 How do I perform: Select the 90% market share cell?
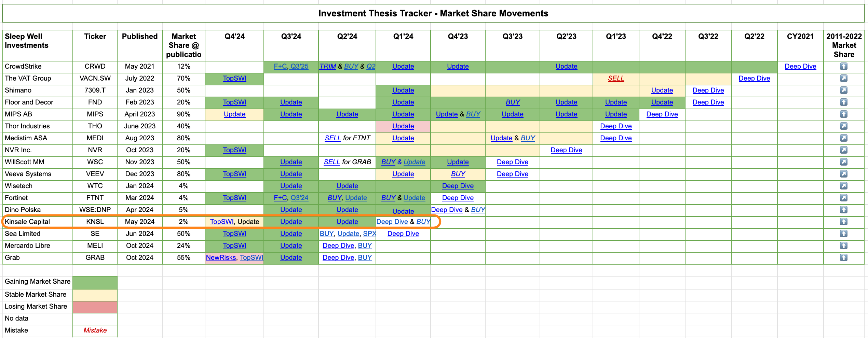(x=184, y=114)
